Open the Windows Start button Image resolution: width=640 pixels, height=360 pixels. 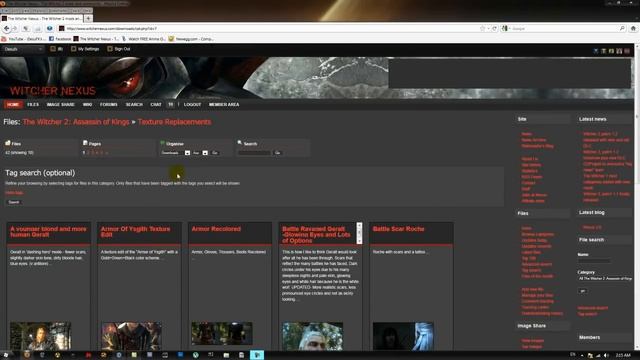click(7, 355)
